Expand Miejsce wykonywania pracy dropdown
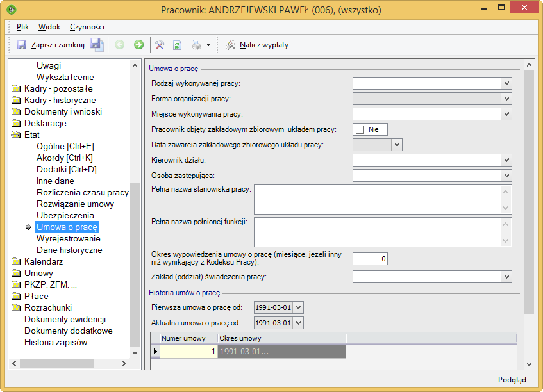The width and height of the screenshot is (543, 392). [x=506, y=114]
